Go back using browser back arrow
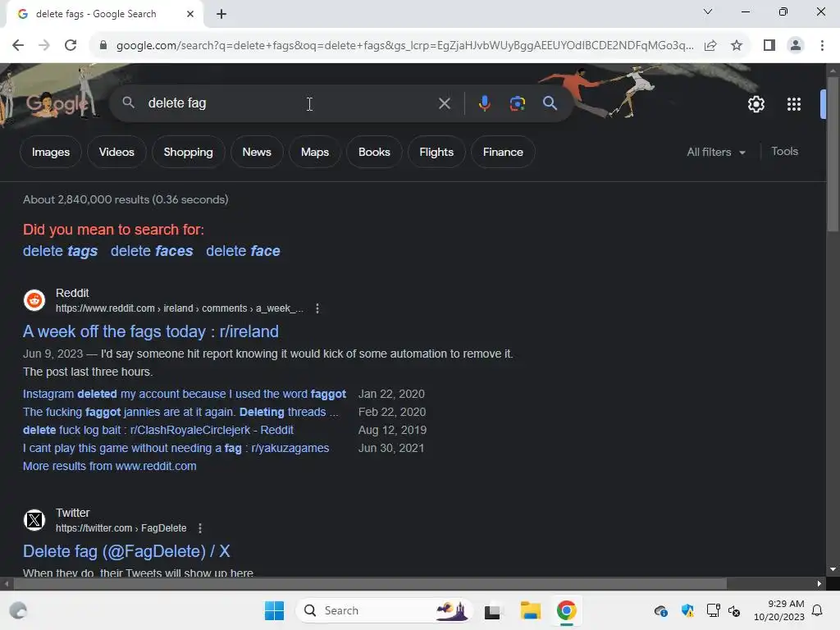 click(x=18, y=46)
